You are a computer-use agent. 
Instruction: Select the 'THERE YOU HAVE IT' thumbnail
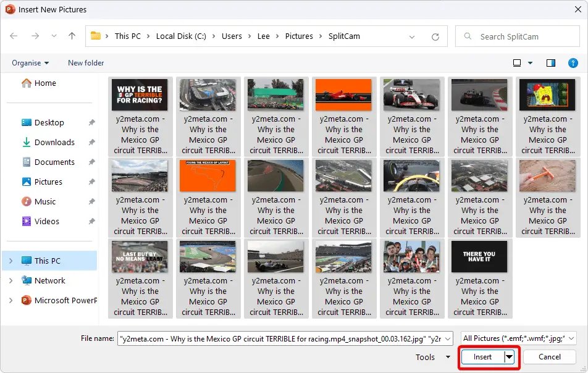point(479,257)
